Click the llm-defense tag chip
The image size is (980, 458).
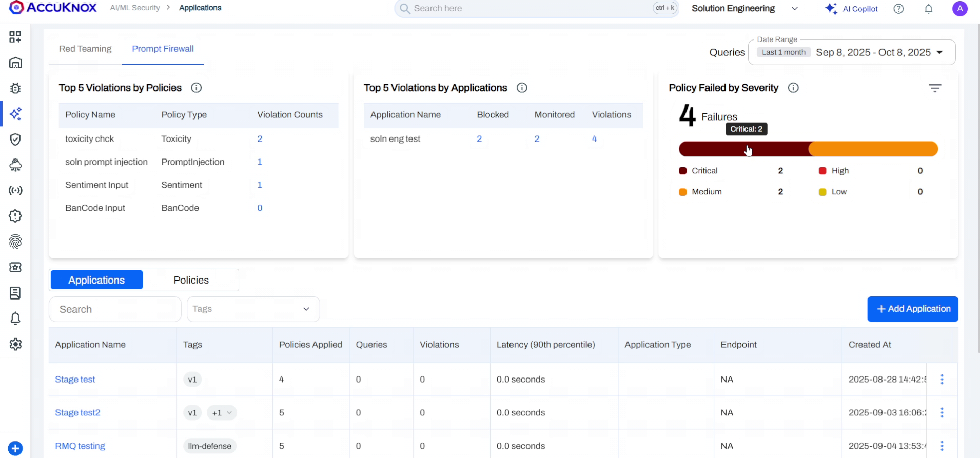pos(209,446)
